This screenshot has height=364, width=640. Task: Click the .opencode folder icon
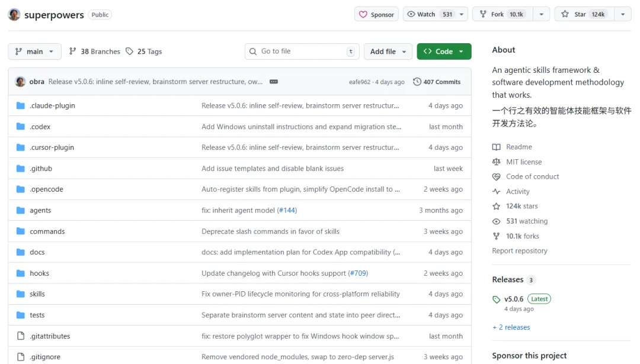[x=20, y=189]
